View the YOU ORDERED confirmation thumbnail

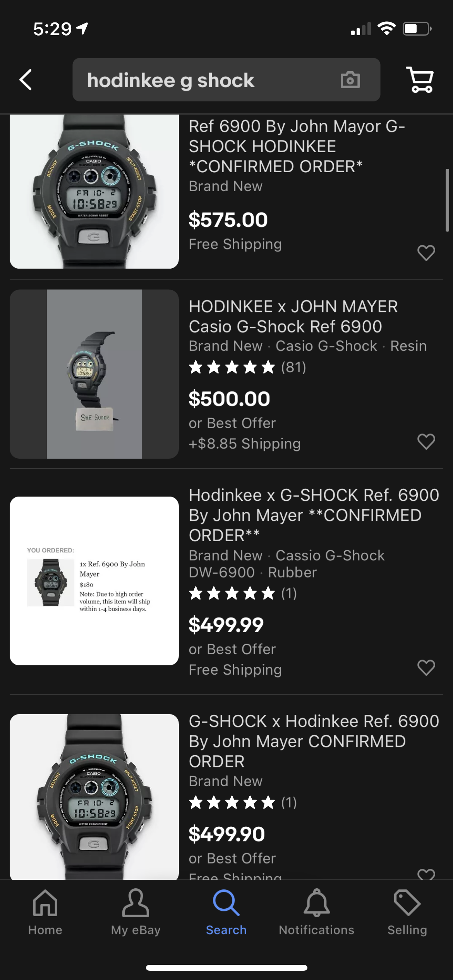(94, 581)
